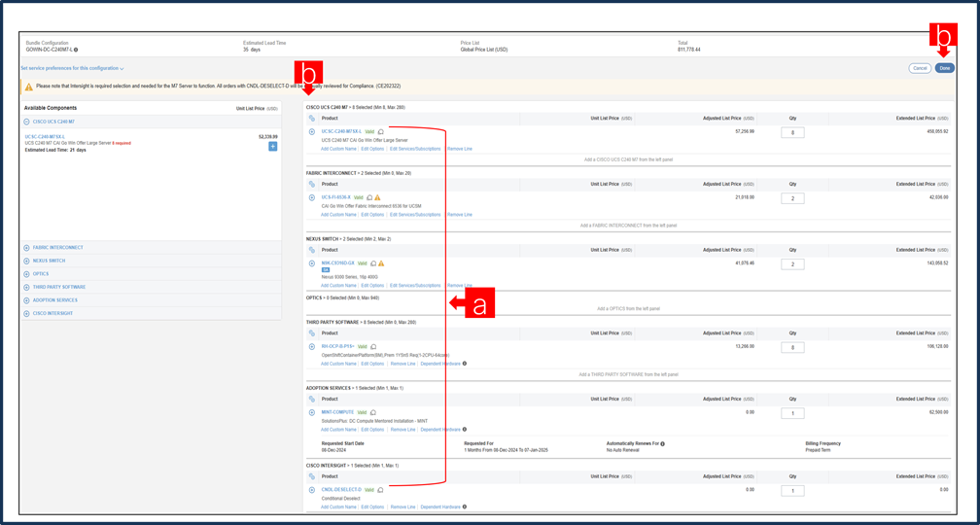Click link icon in NEXUS SWITCH table header
The height and width of the screenshot is (525, 980).
click(312, 250)
